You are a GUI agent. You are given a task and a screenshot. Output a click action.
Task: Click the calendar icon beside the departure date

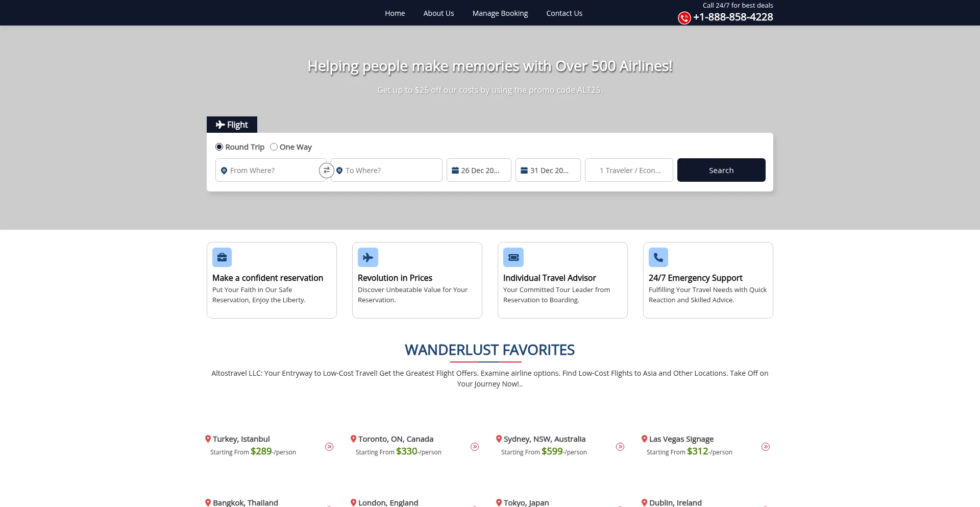[456, 170]
